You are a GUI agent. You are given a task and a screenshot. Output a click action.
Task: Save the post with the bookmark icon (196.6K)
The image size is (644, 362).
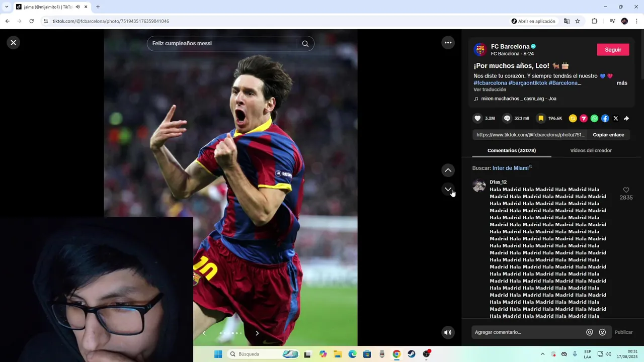(541, 118)
